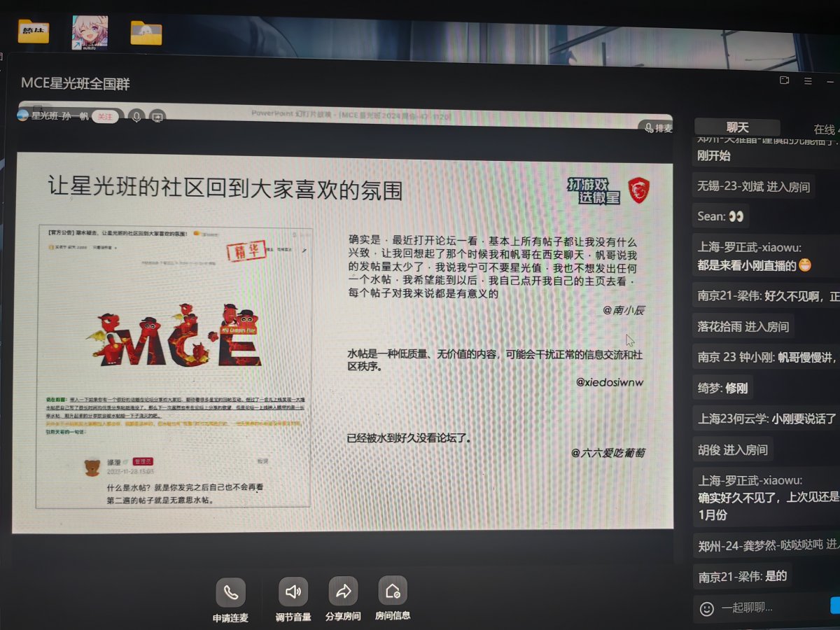The width and height of the screenshot is (840, 630).
Task: Click the microphone icon beside 关注
Action: pos(136,117)
